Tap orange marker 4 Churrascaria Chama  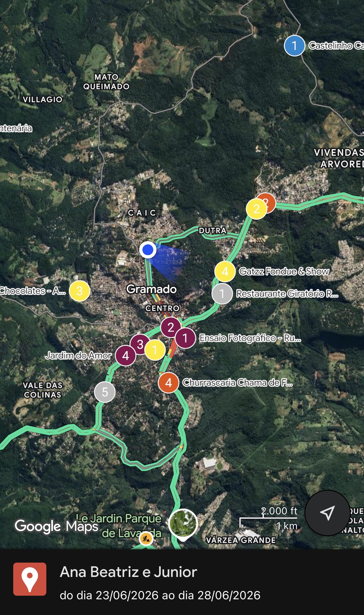coord(169,383)
